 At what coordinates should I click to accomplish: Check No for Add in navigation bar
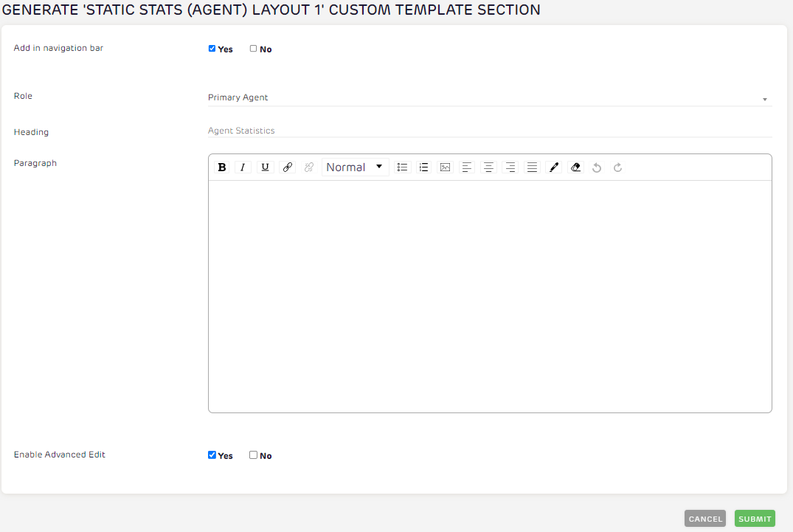(252, 48)
